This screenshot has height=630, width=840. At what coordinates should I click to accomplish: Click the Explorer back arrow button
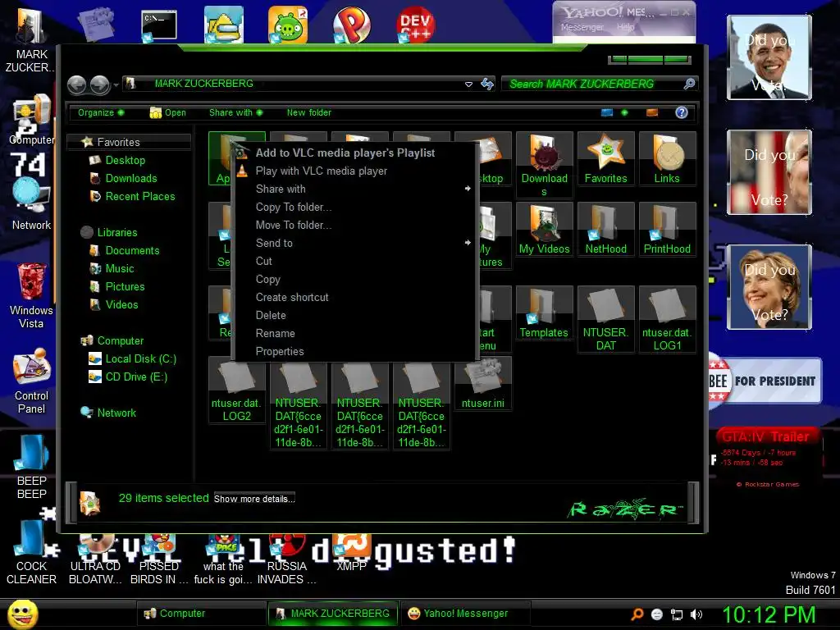pyautogui.click(x=76, y=84)
